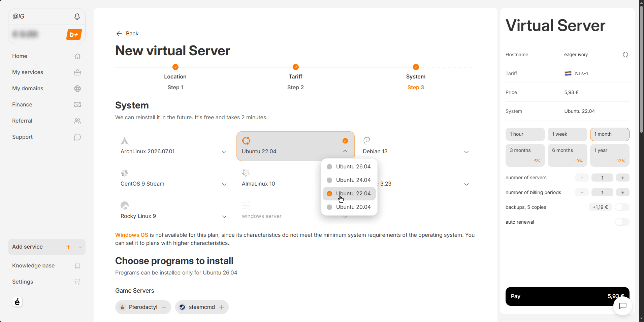
Task: Click the Referral people icon
Action: tap(77, 121)
